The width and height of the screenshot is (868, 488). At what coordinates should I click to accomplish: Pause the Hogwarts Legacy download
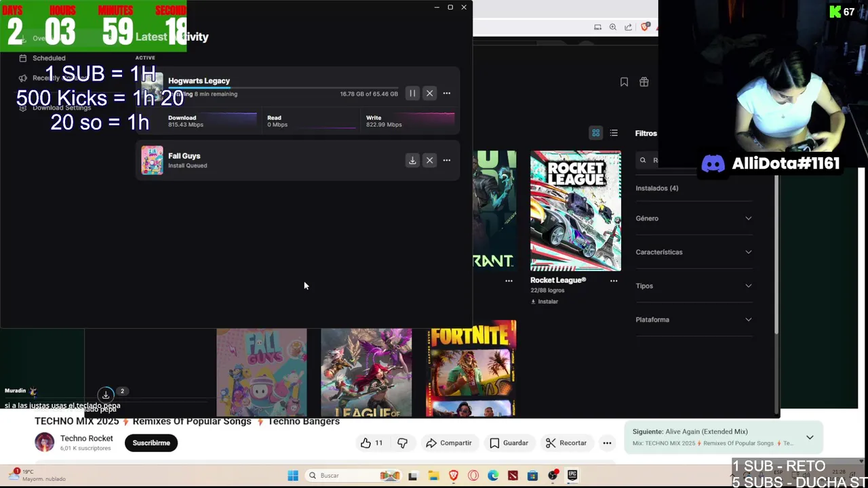pos(412,94)
